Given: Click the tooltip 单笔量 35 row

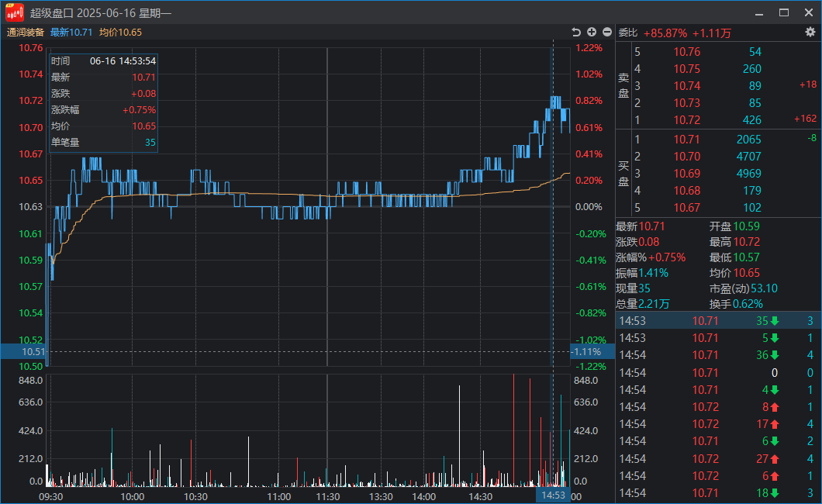Looking at the screenshot, I should (x=103, y=143).
